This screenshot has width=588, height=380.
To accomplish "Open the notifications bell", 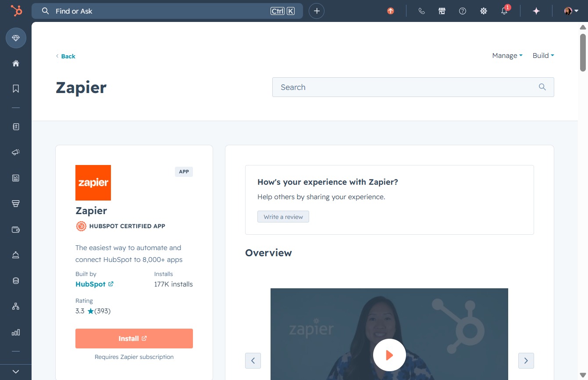I will point(504,11).
